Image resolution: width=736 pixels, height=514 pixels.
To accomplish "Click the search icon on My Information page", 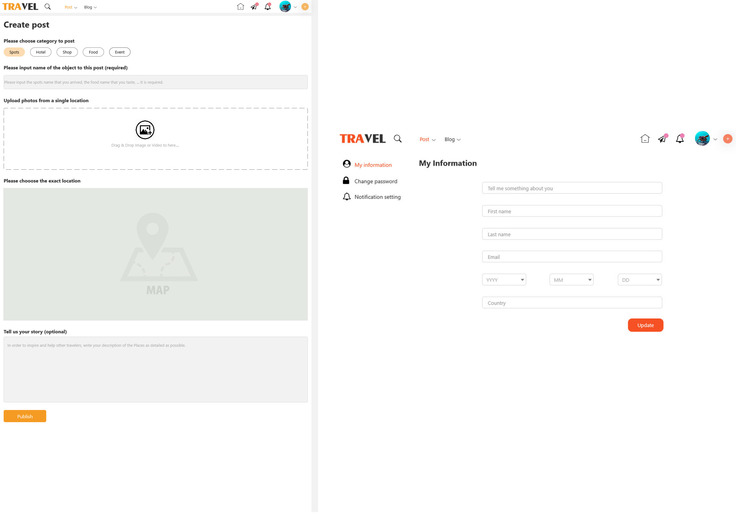I will coord(398,139).
